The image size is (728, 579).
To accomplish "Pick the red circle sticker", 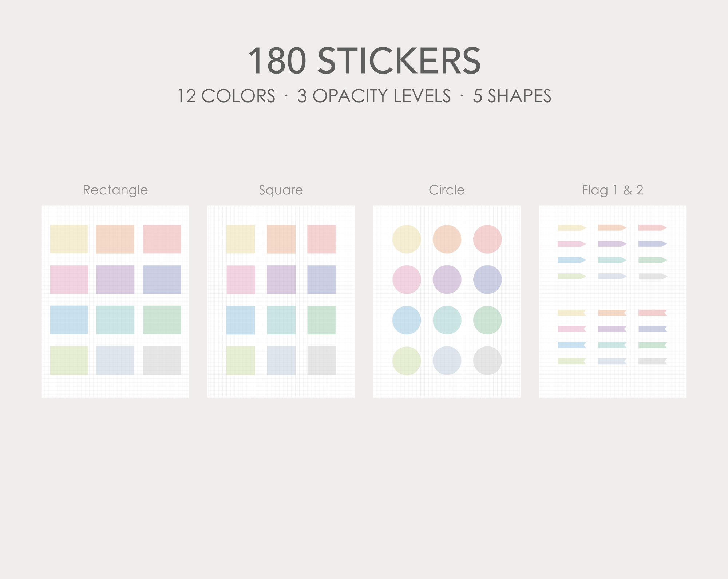I will coord(487,239).
